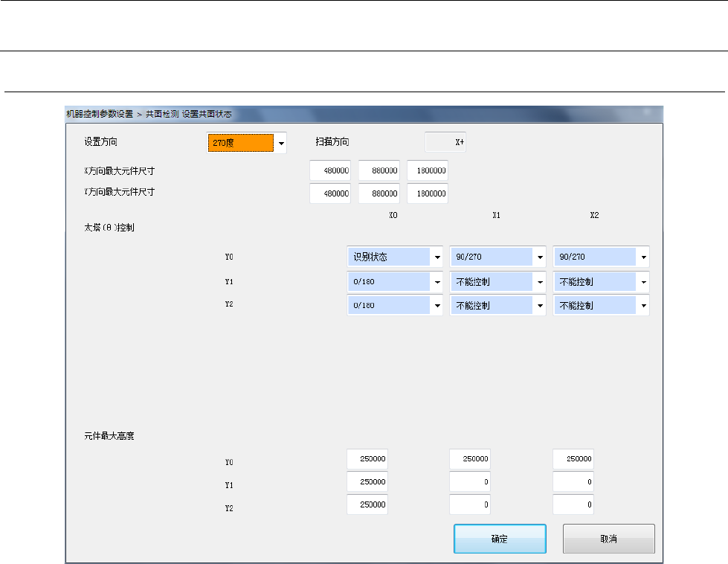728x564 pixels.
Task: Click the 取消 button
Action: pos(608,539)
